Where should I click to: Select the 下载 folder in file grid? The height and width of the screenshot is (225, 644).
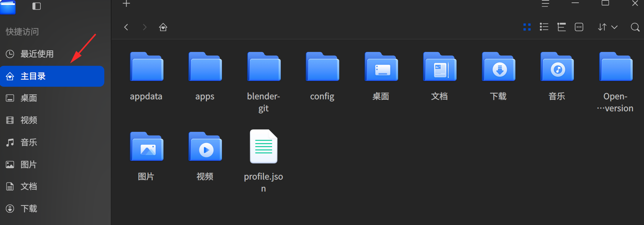pyautogui.click(x=499, y=67)
